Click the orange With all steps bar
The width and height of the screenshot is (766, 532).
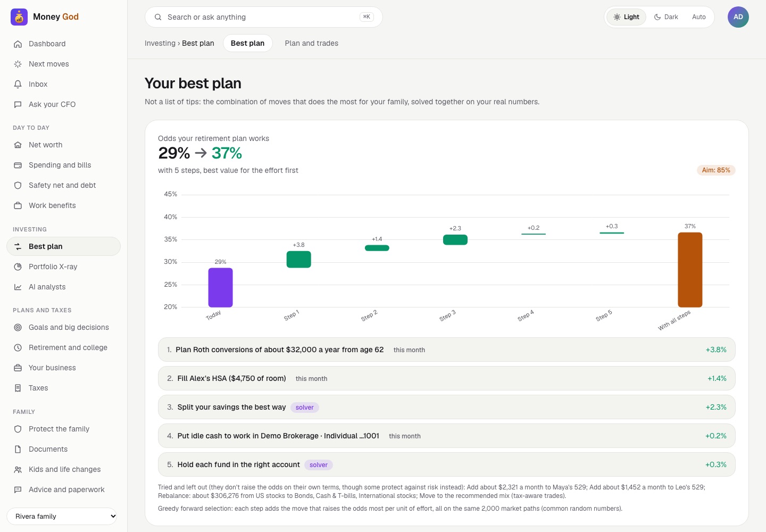(690, 270)
